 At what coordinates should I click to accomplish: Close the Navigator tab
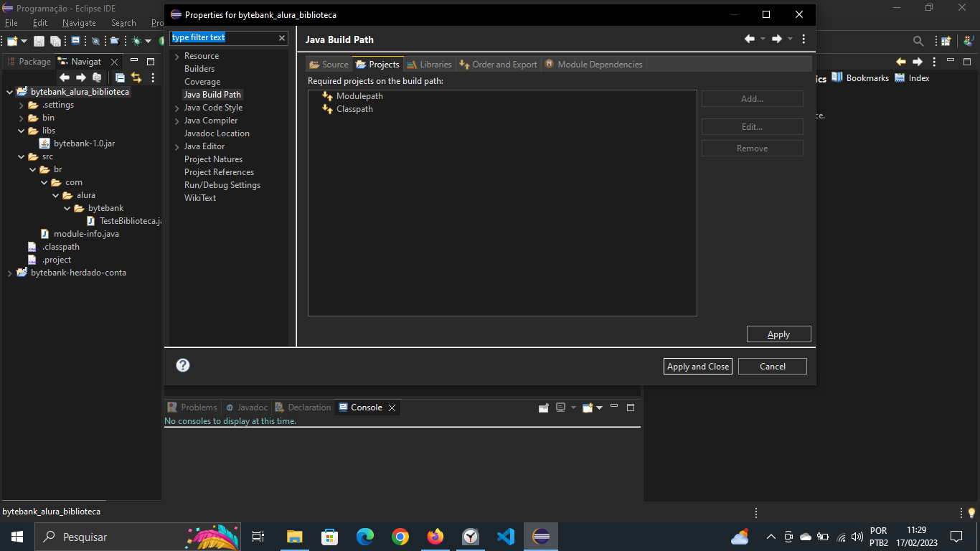point(114,62)
